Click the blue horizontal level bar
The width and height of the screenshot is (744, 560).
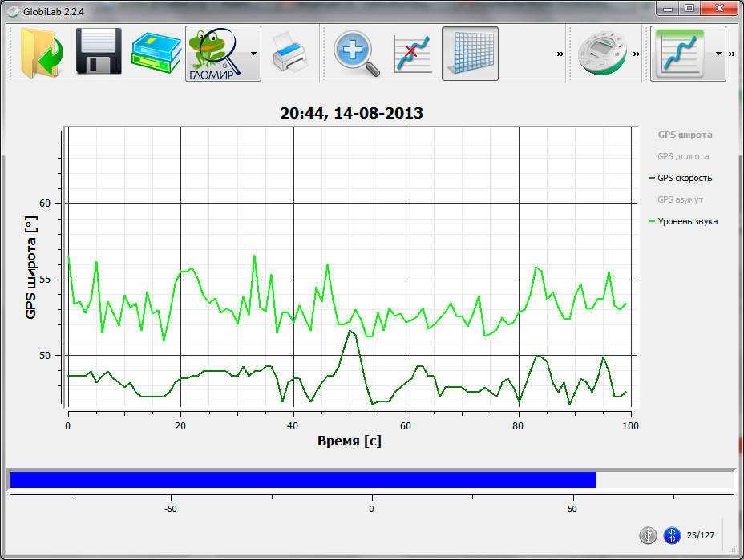pos(303,480)
